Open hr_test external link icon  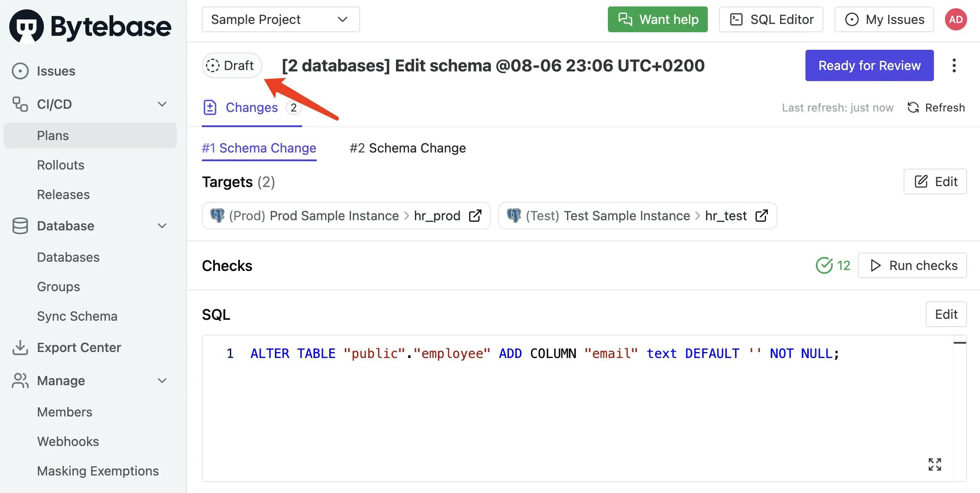[x=762, y=216]
